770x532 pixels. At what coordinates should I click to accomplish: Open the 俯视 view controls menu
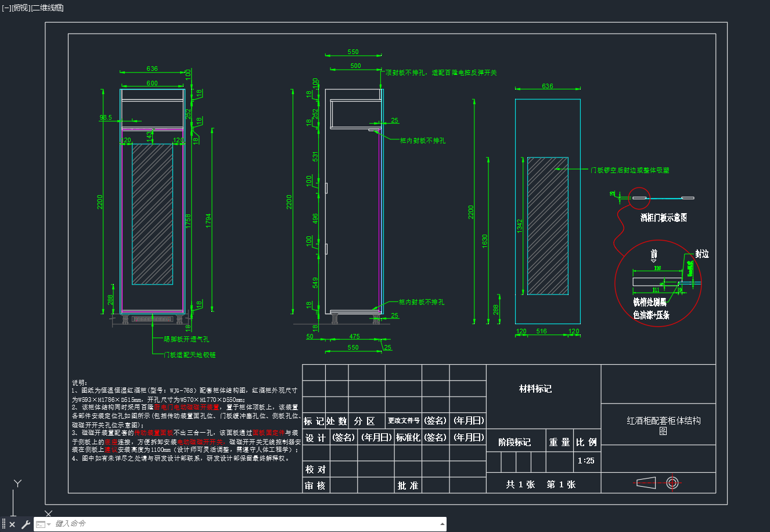click(20, 8)
